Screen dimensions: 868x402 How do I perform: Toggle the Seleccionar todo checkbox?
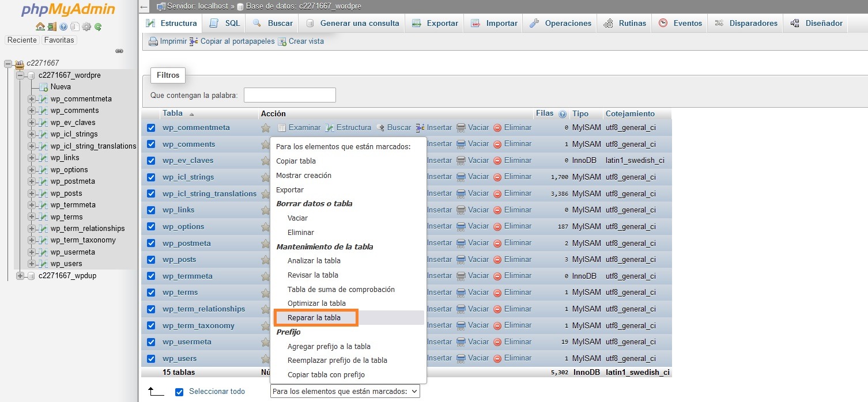click(x=179, y=392)
